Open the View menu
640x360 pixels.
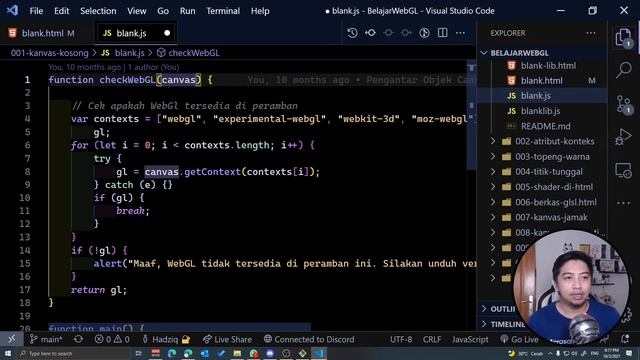pos(136,11)
